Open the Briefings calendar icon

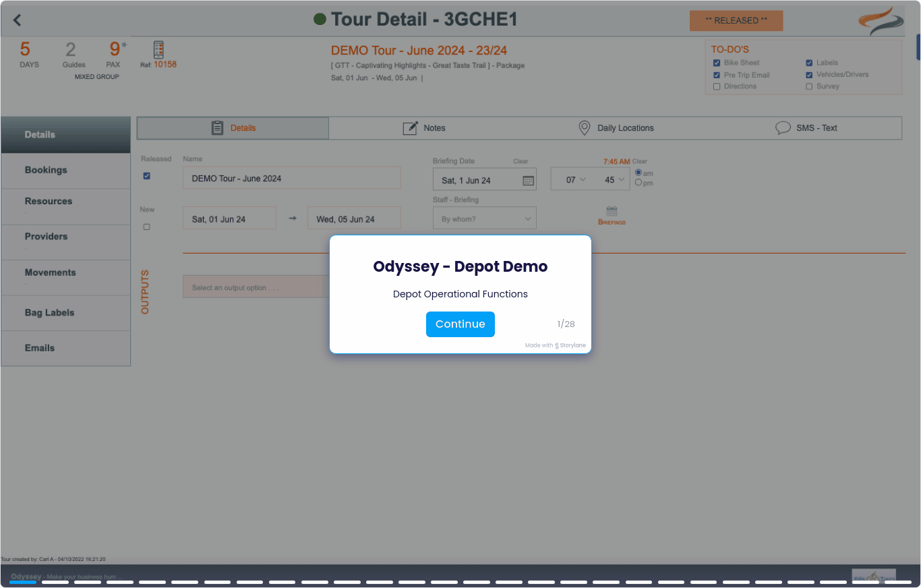pos(612,211)
